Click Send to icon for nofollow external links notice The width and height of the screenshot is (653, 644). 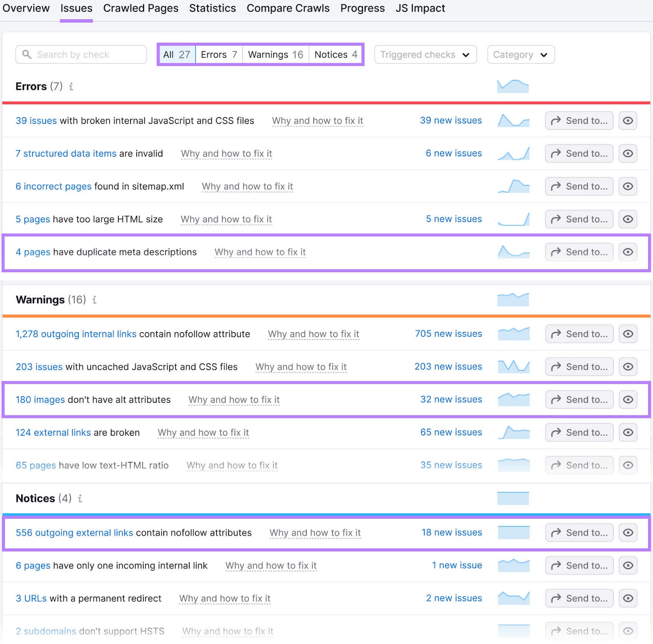(x=579, y=533)
